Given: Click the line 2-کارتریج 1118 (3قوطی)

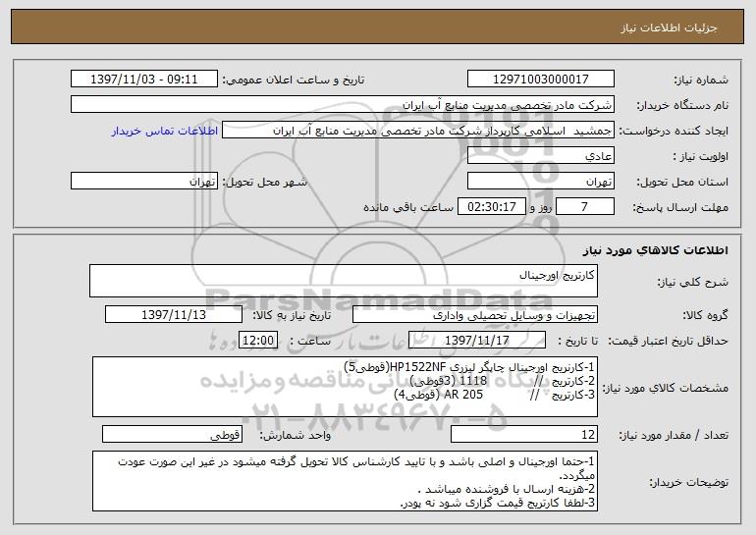Looking at the screenshot, I should click(502, 381).
